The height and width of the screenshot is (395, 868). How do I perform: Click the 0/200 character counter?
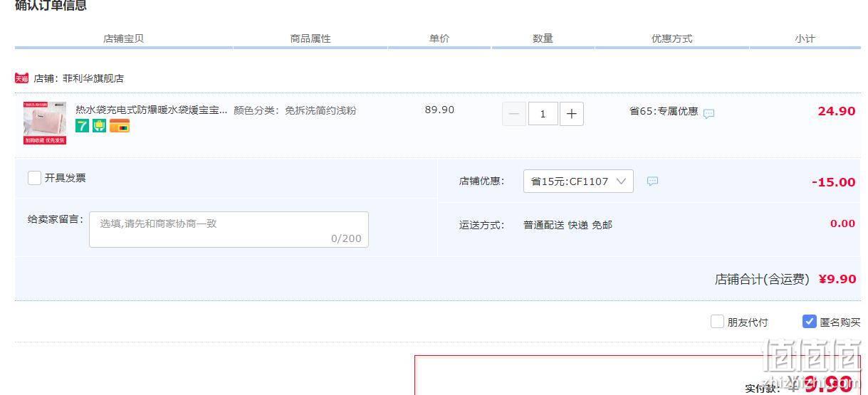[x=346, y=238]
